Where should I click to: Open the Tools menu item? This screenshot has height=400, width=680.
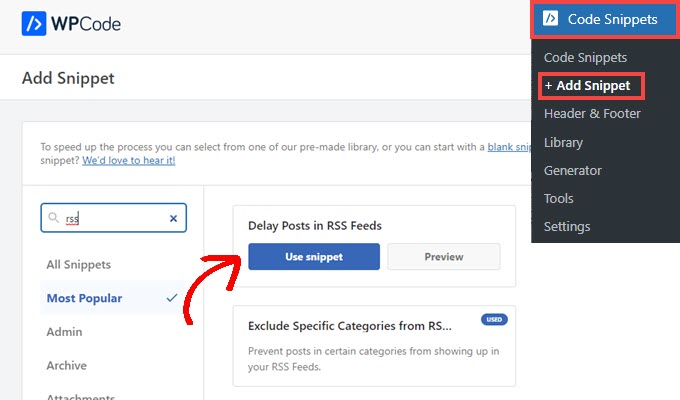tap(558, 198)
